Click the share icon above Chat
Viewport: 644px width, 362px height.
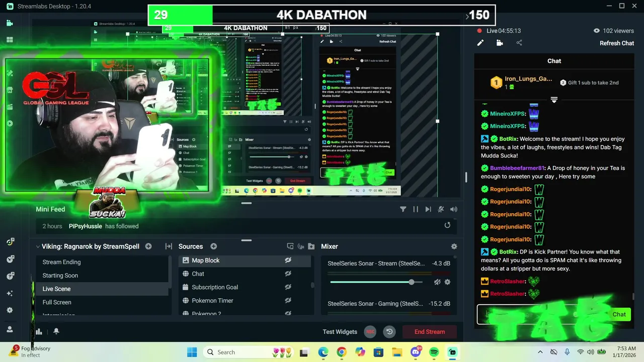coord(519,43)
